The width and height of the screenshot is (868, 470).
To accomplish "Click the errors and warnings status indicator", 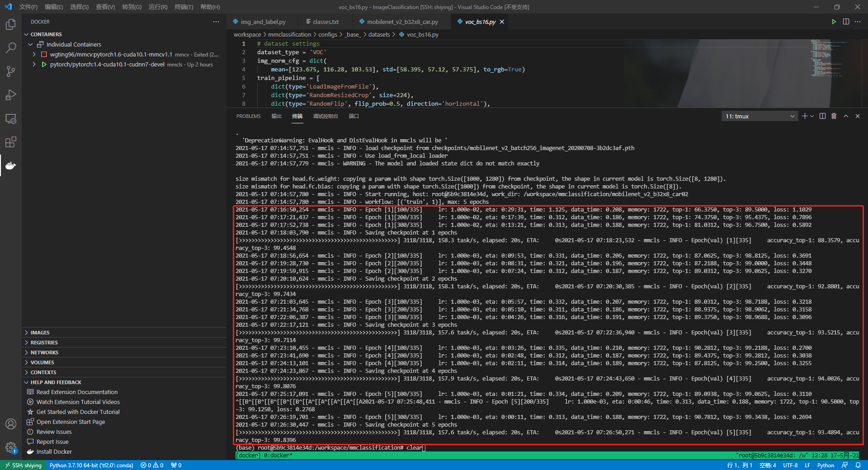I will (x=152, y=465).
